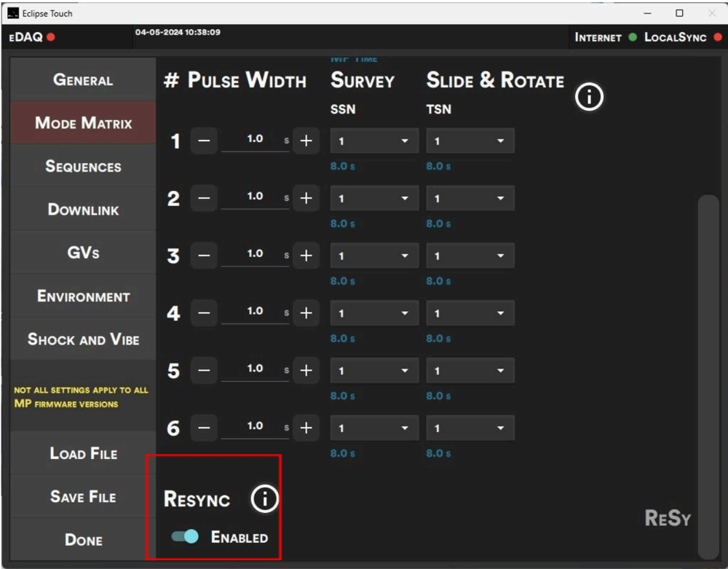This screenshot has height=569, width=728.
Task: Click the pulse width value field in row 2
Action: point(254,197)
